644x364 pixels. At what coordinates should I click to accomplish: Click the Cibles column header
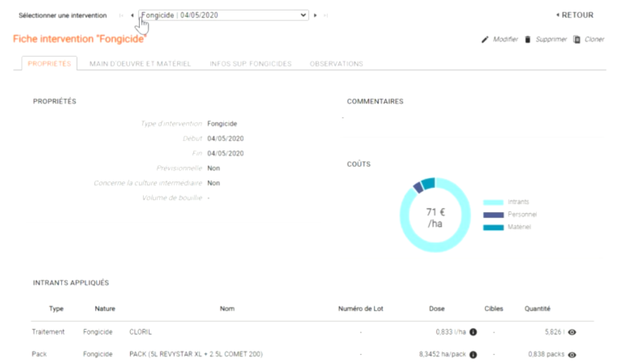pyautogui.click(x=494, y=309)
